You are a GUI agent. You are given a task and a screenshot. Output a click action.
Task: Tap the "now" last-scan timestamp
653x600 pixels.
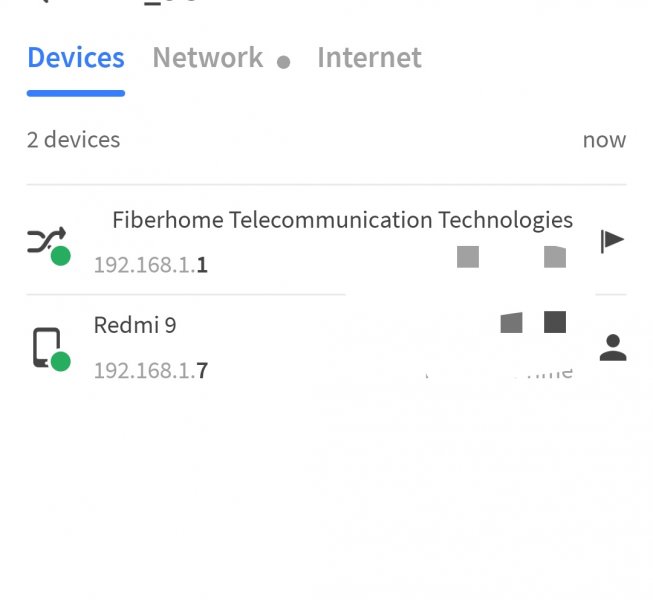(604, 140)
